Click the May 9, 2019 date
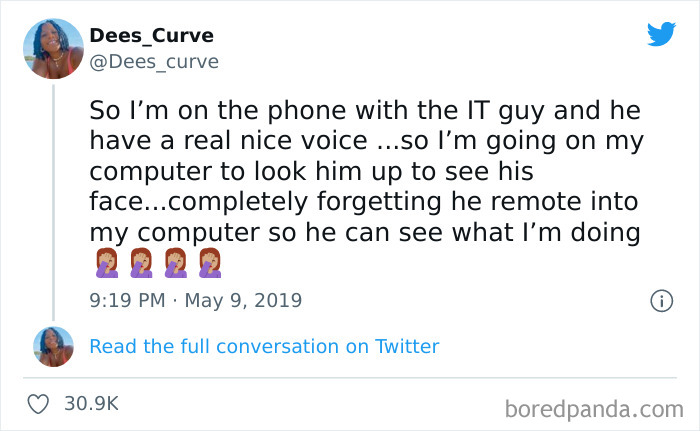This screenshot has width=700, height=431. pos(243,300)
